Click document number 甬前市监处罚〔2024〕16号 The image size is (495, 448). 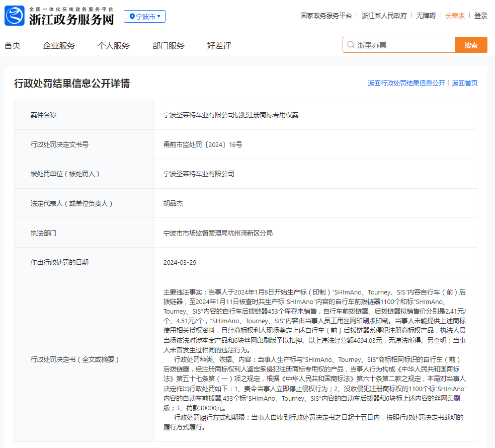(x=203, y=144)
